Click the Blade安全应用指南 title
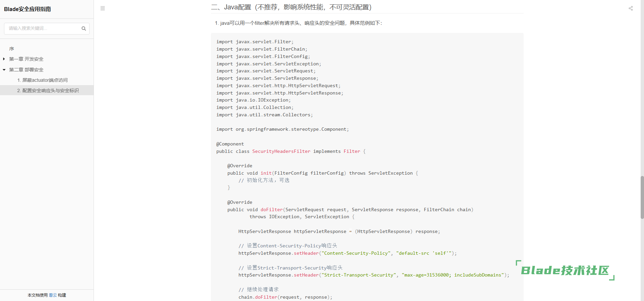Viewport: 644px width, 301px height. (x=28, y=9)
